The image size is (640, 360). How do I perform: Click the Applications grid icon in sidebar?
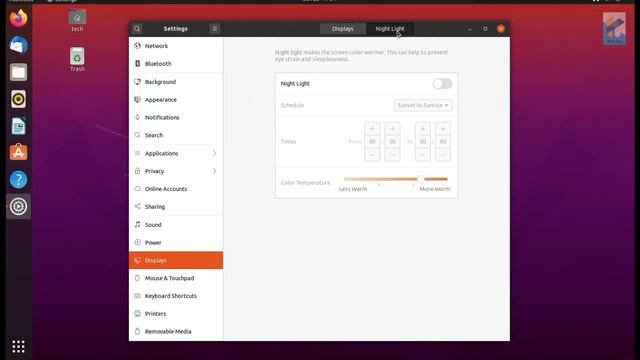tap(138, 153)
